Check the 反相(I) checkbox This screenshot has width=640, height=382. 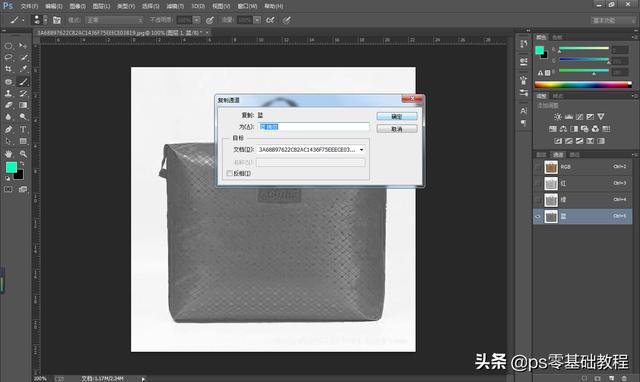click(229, 173)
